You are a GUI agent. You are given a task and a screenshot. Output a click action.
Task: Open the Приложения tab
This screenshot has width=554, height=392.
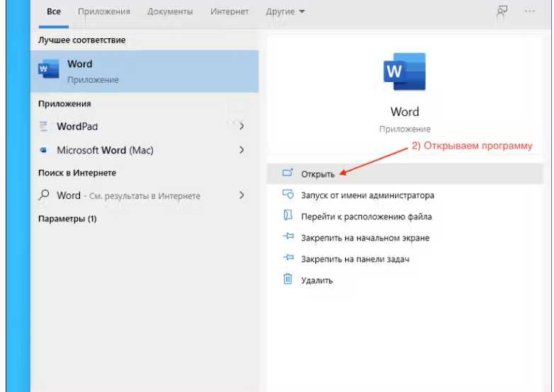104,11
